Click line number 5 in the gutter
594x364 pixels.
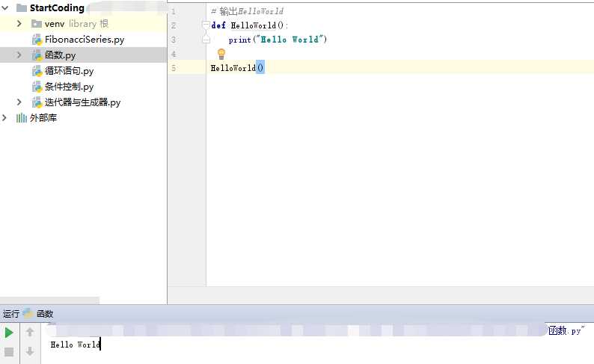pos(174,68)
